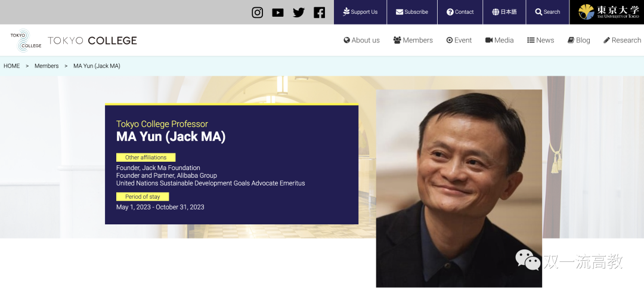Screen dimensions: 644x290
Task: Click the MA Yun (Jack MA) breadcrumb
Action: pyautogui.click(x=97, y=66)
